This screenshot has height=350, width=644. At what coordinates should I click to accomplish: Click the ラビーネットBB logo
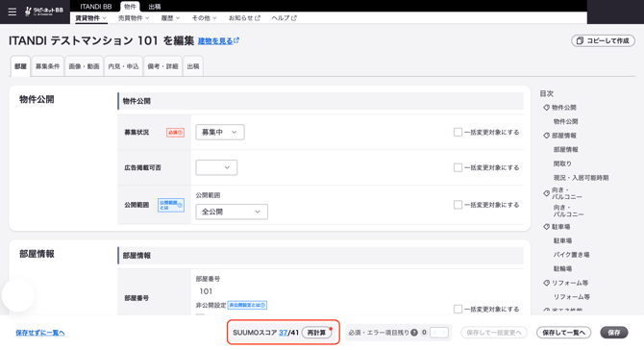pos(44,12)
